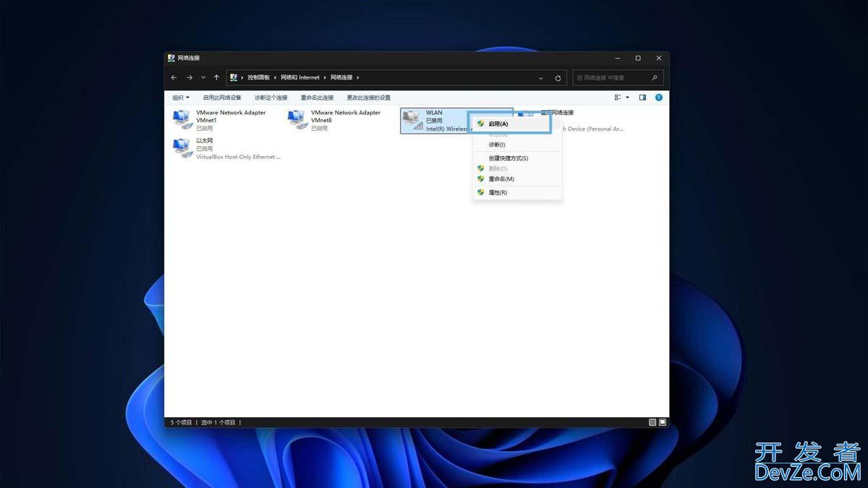Open the view options dropdown arrow

[x=627, y=98]
